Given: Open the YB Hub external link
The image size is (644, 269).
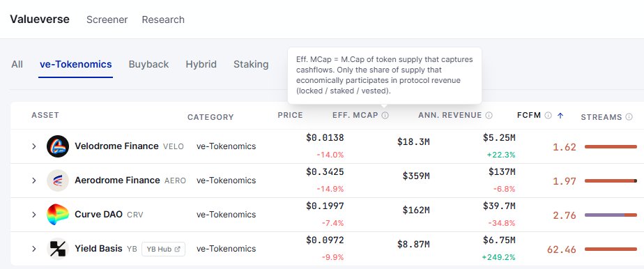Looking at the screenshot, I should [164, 249].
